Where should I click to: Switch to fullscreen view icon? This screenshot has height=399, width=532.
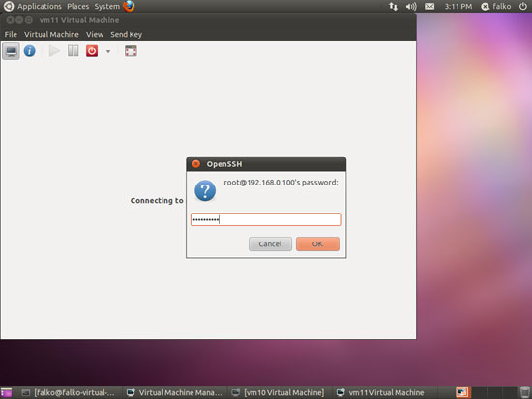(x=131, y=51)
